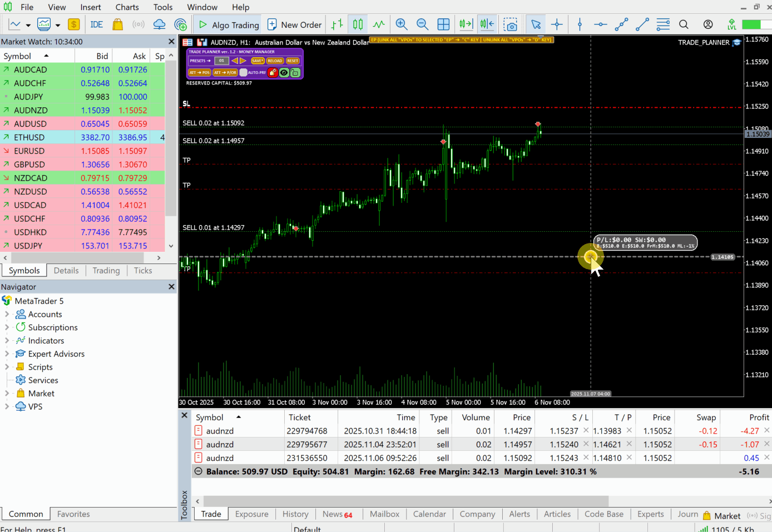The image size is (772, 532).
Task: Click the tile windows grid icon
Action: click(x=443, y=24)
